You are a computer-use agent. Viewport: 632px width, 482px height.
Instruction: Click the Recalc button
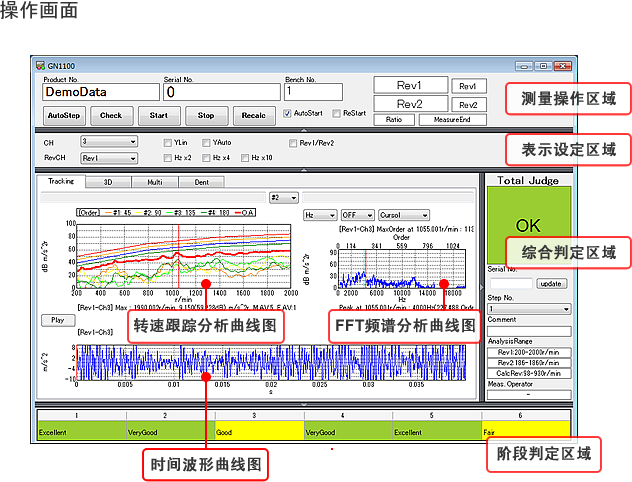[x=254, y=115]
